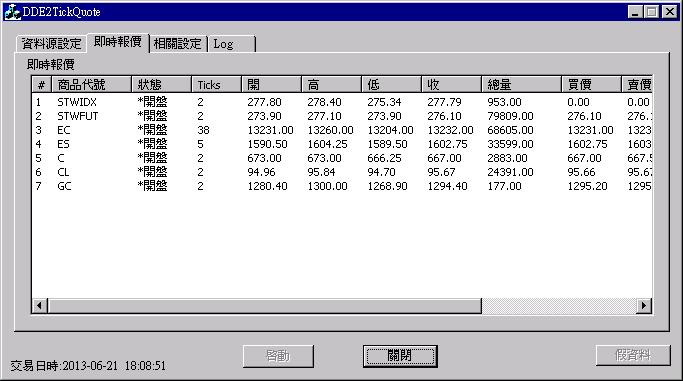Select the STWIDX row
Viewport: 683px width, 381px height.
pos(342,102)
